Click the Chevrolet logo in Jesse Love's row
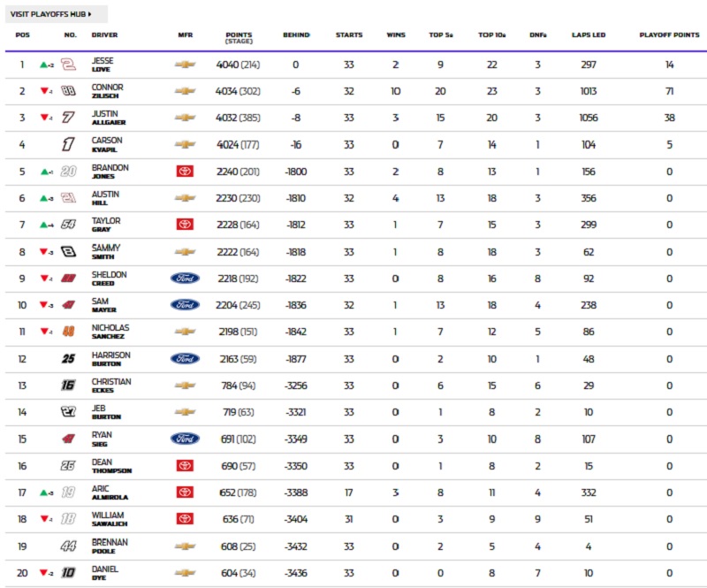Viewport: 707px width, 588px height. coord(185,65)
